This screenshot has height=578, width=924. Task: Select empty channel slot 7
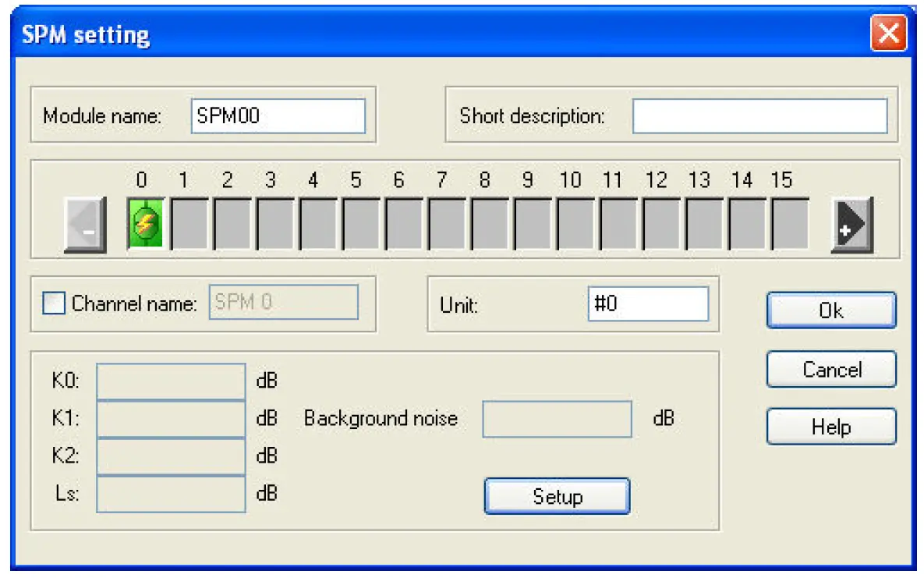point(448,224)
